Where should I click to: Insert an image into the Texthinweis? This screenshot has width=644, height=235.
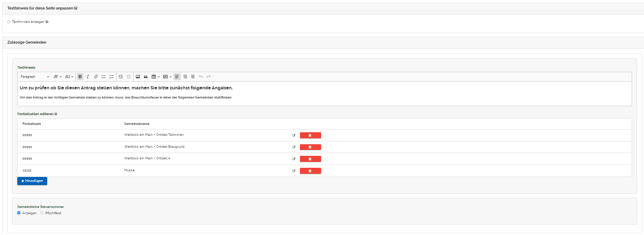tap(138, 77)
